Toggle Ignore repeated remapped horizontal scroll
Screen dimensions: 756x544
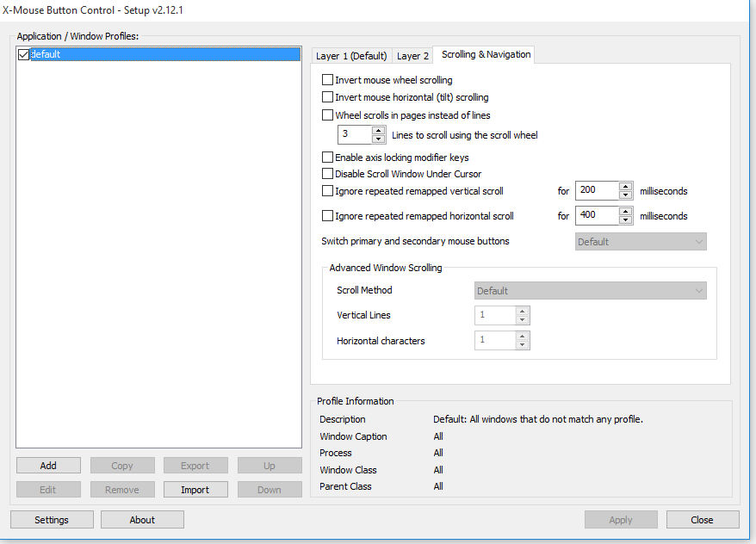click(327, 216)
